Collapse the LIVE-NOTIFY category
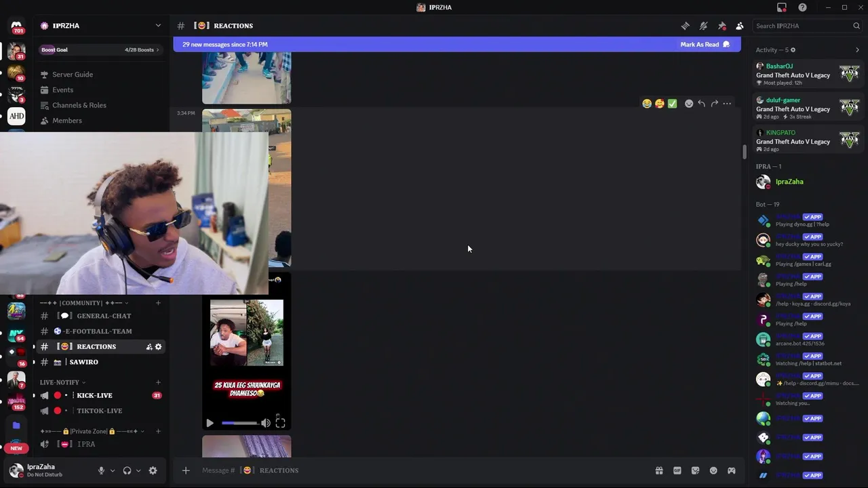This screenshot has width=868, height=488. pyautogui.click(x=63, y=382)
